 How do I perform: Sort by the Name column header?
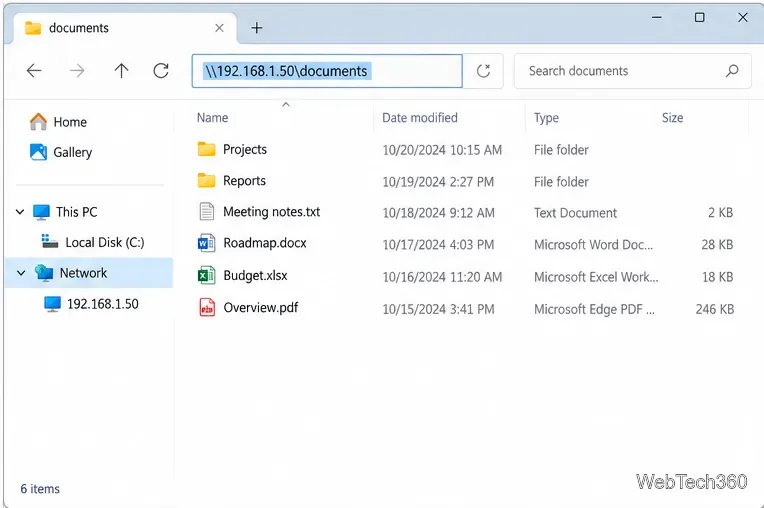tap(212, 118)
